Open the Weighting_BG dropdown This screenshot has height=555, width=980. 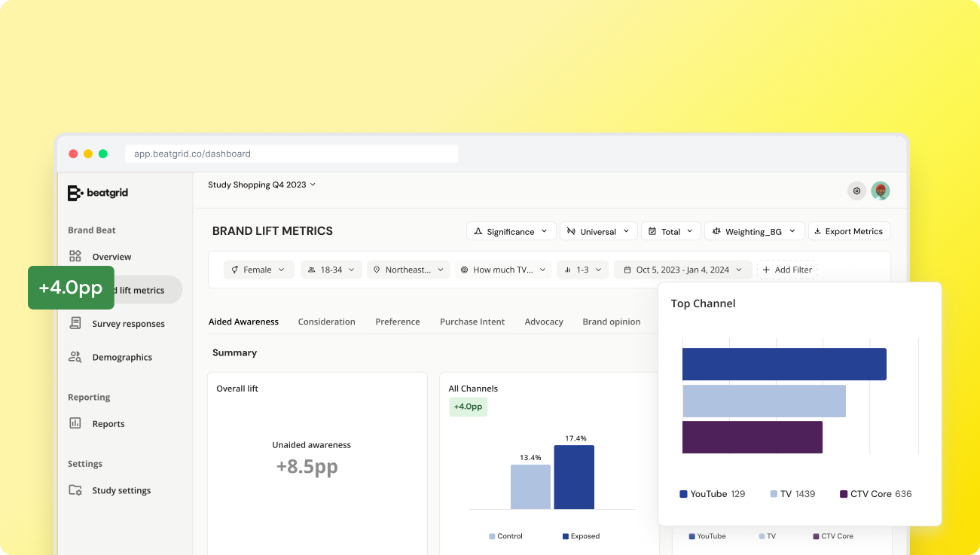[x=754, y=231]
